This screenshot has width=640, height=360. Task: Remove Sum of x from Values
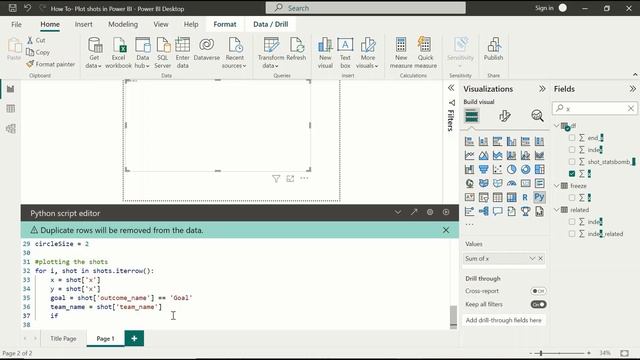[540, 258]
